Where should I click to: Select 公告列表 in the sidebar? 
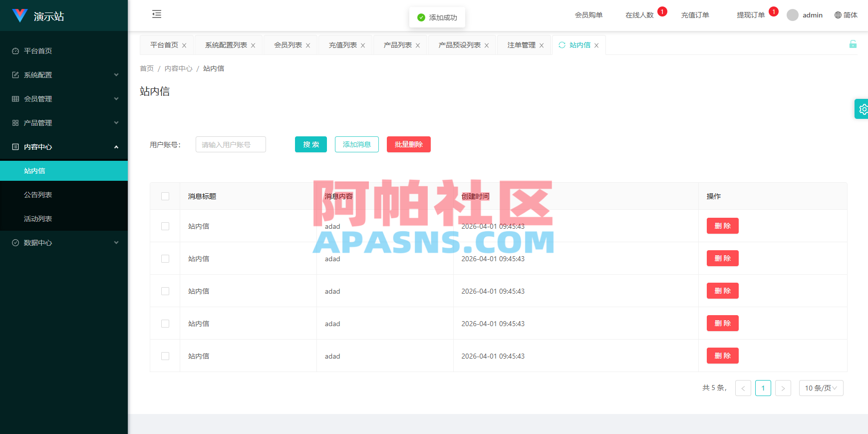click(64, 195)
